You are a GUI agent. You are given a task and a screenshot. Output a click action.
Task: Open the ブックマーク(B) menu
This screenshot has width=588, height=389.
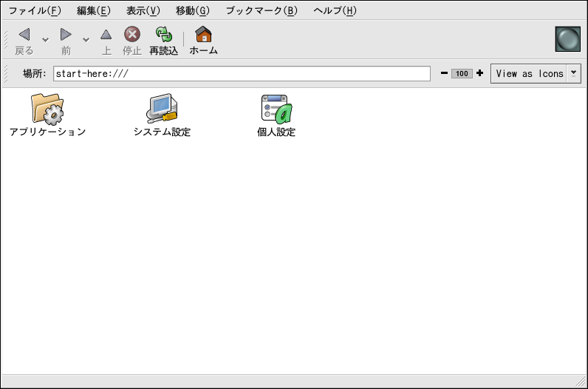click(x=261, y=10)
